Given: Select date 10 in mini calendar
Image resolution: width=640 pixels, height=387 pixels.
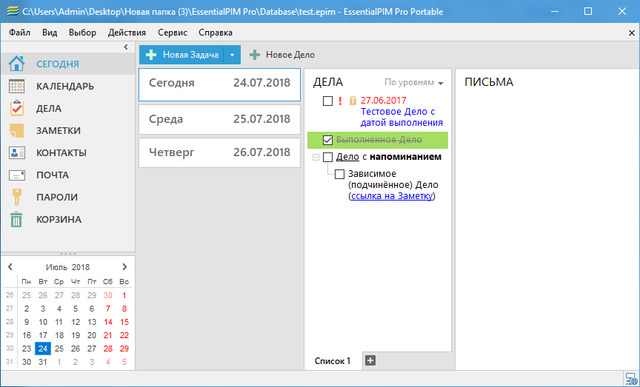Looking at the screenshot, I should click(43, 322).
